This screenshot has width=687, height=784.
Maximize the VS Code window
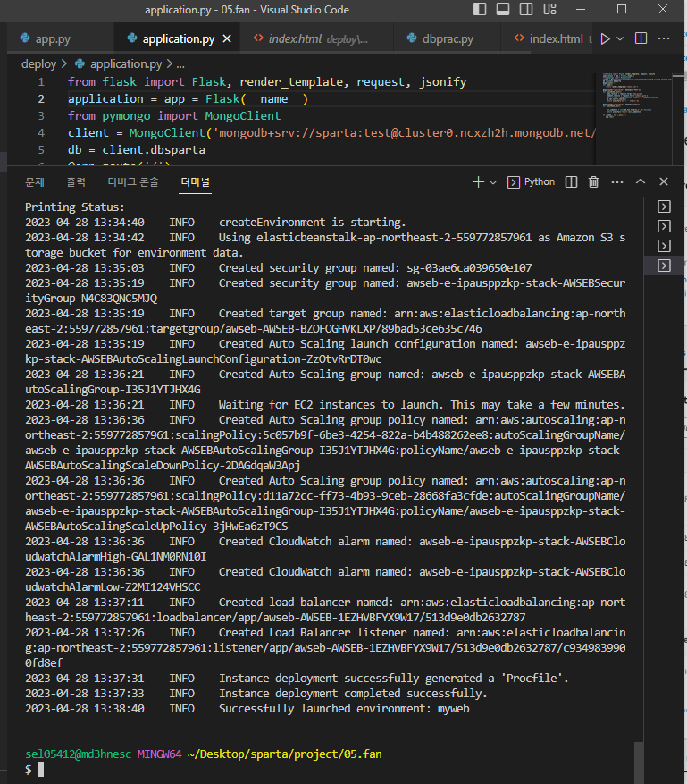point(622,9)
